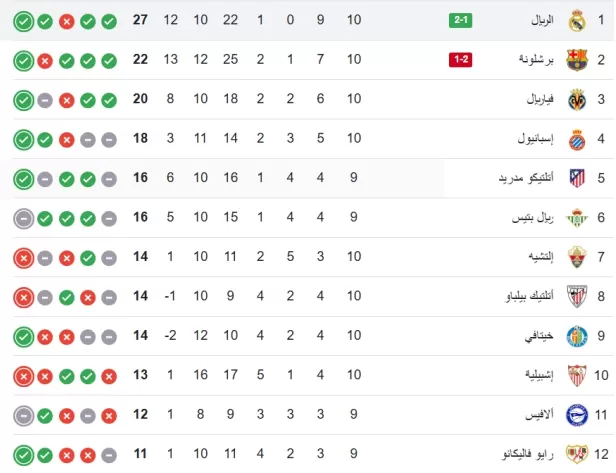Click the red loss icon in Rayo Vallecano's form
Image resolution: width=616 pixels, height=473 pixels.
tap(66, 453)
